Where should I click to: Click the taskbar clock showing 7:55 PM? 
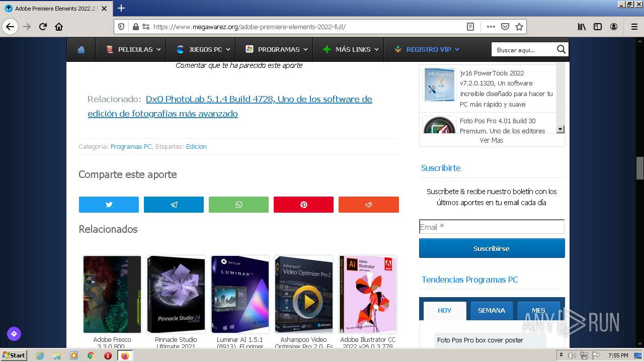point(618,355)
